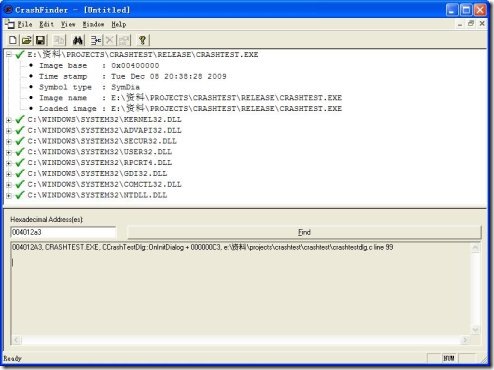Image resolution: width=494 pixels, height=370 pixels.
Task: Open the View menu
Action: coord(68,24)
